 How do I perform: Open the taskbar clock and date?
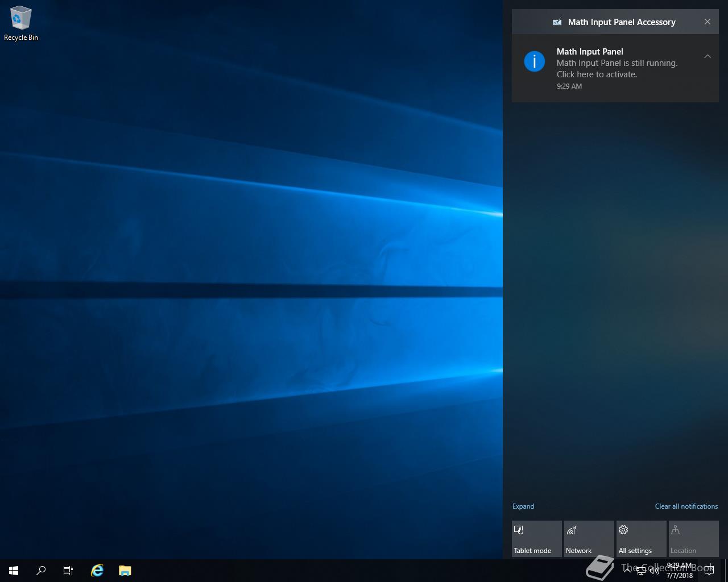680,571
